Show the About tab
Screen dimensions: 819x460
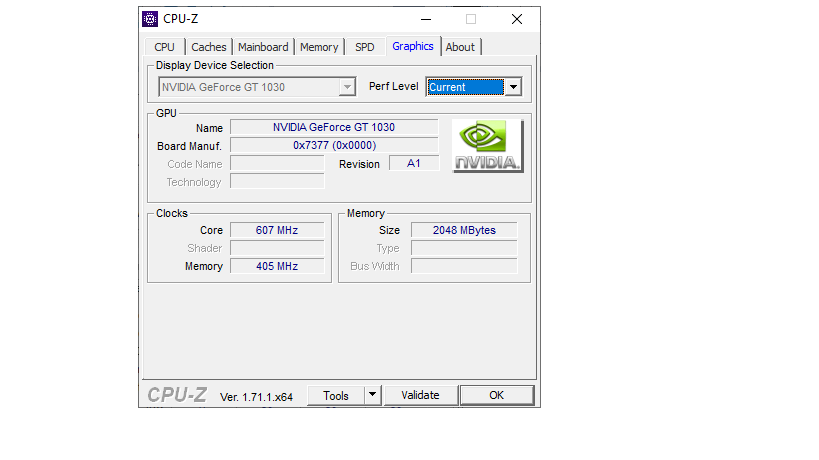coord(460,47)
